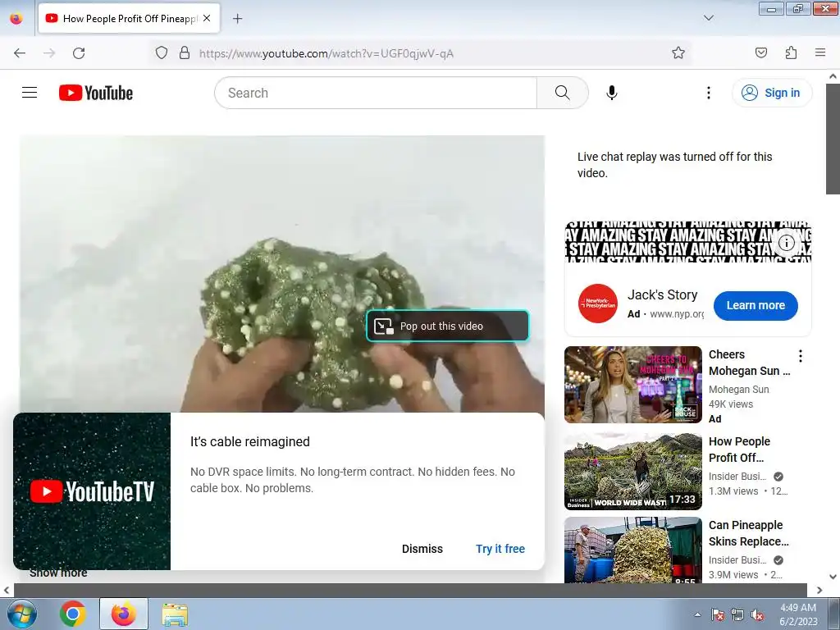Close the How People Profit tab
Image resolution: width=840 pixels, height=630 pixels.
pyautogui.click(x=207, y=18)
